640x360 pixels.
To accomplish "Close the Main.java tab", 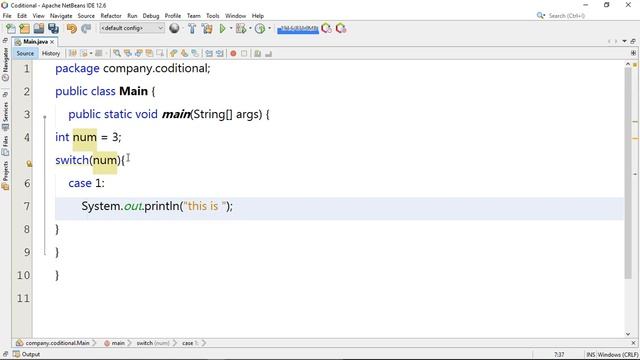I will coord(52,42).
